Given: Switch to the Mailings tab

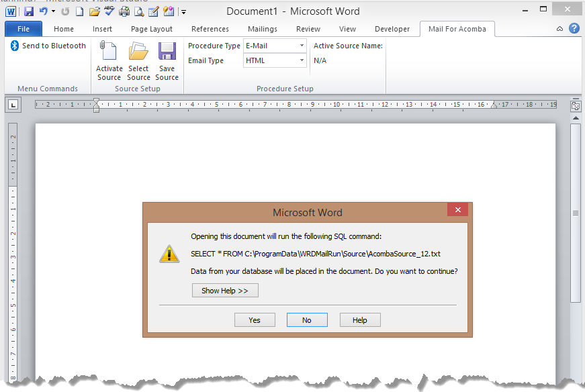Looking at the screenshot, I should (263, 29).
